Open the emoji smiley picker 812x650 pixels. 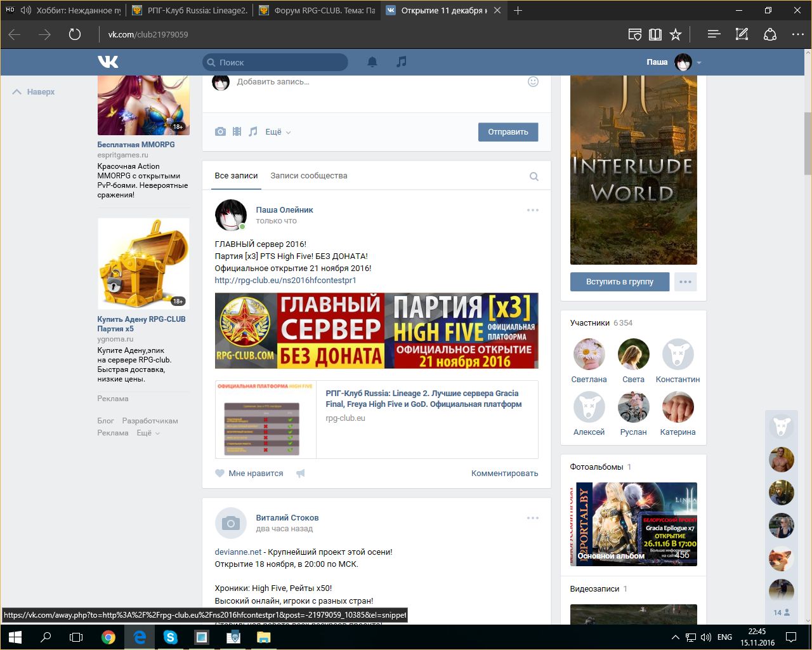pos(534,81)
